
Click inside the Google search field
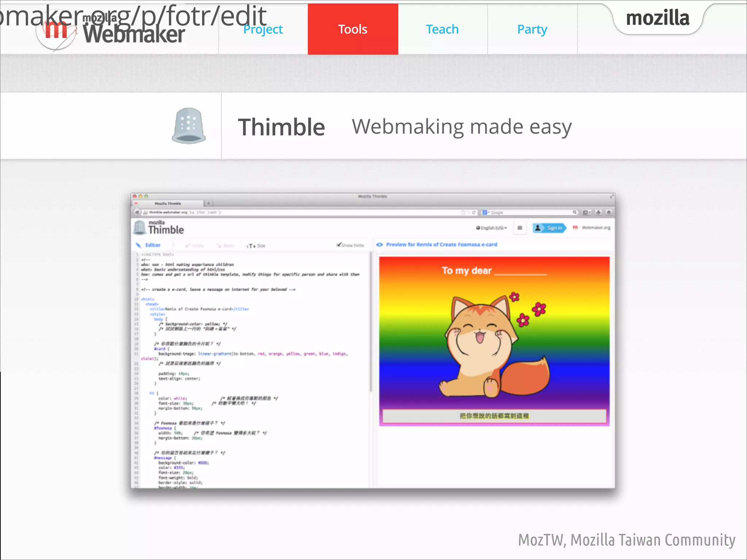(x=529, y=212)
